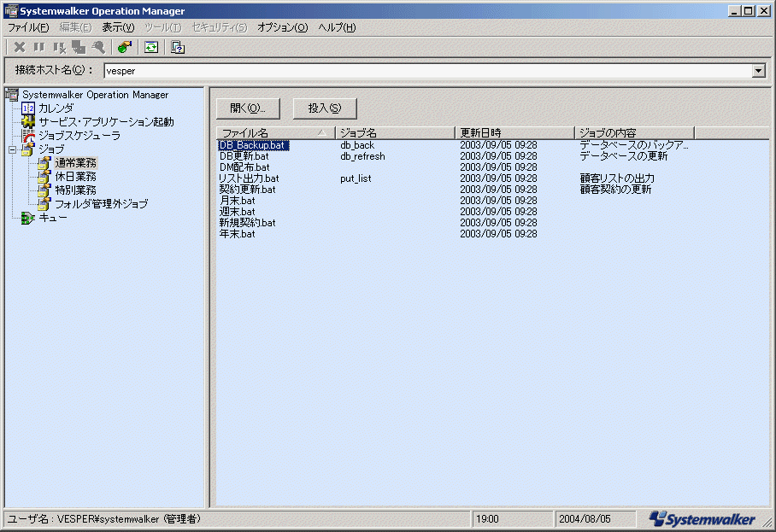
Task: Open the ファイル(F) menu
Action: point(28,27)
